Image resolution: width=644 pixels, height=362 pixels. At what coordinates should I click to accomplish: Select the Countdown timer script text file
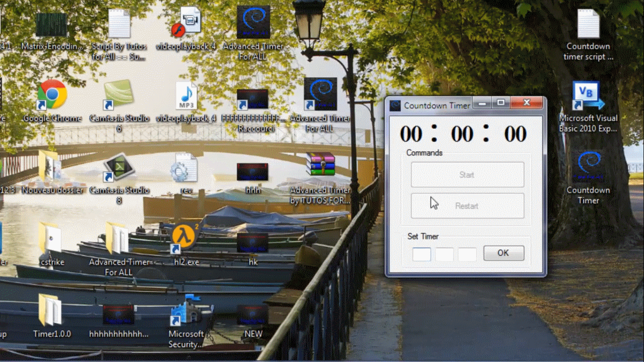pos(588,24)
